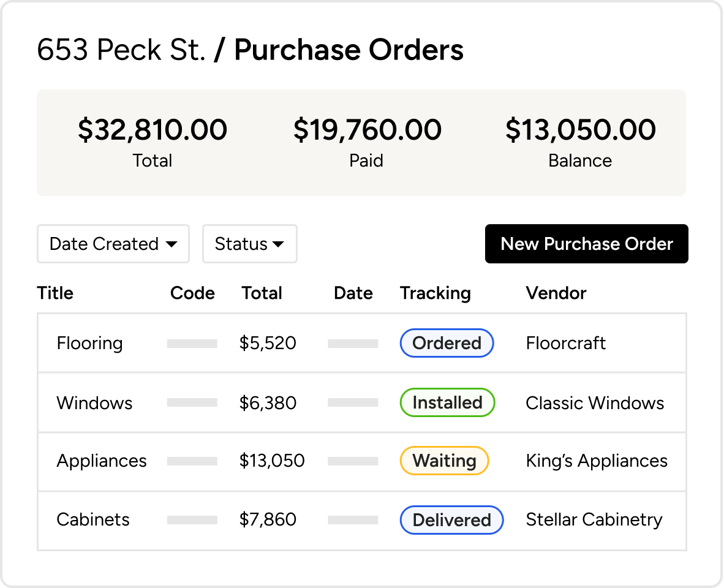This screenshot has height=588, width=724.
Task: Open the Cabinets purchase order
Action: (x=93, y=519)
